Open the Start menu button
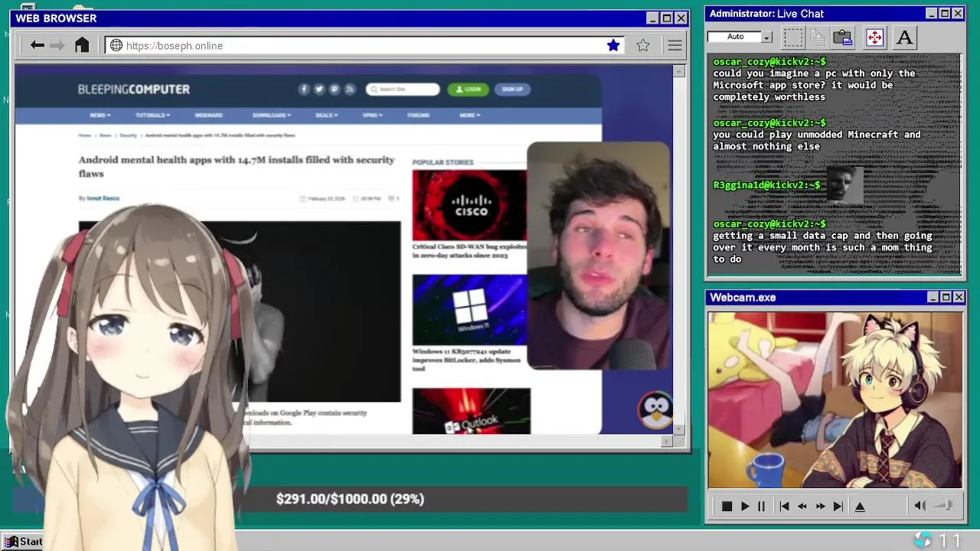This screenshot has width=980, height=551. pos(23,541)
